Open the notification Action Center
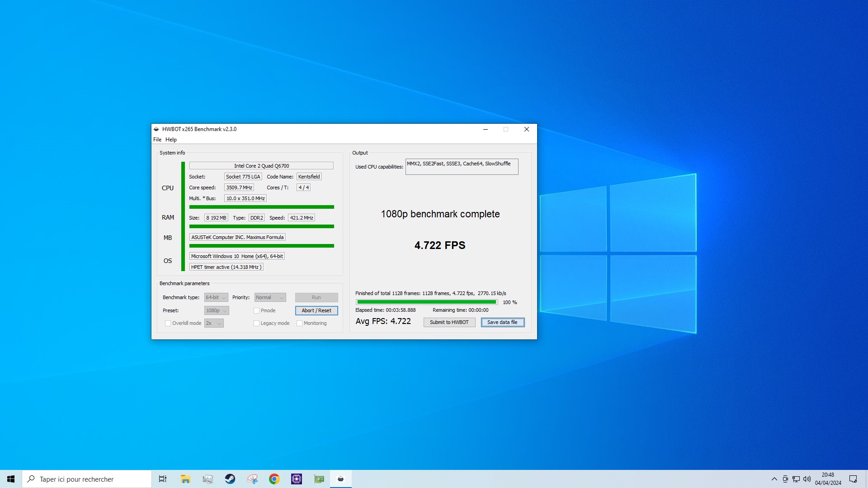The image size is (868, 488). [853, 479]
